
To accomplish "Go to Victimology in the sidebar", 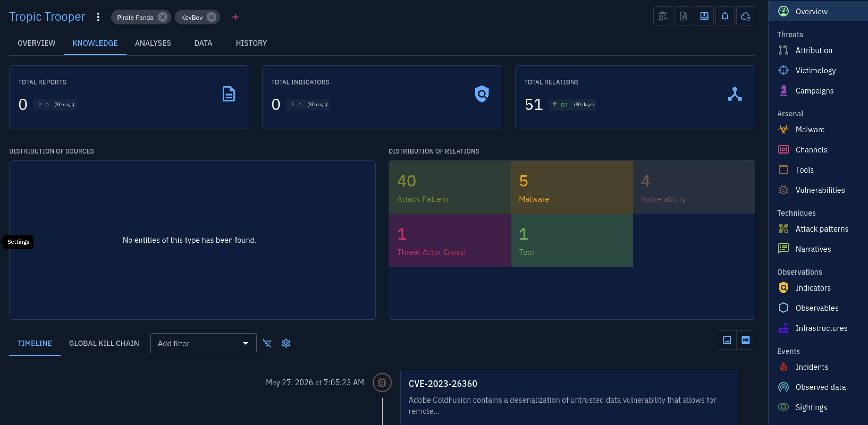I will (818, 70).
